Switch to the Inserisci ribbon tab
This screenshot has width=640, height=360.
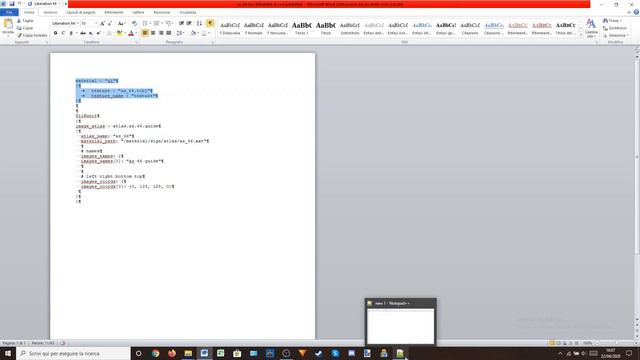51,12
